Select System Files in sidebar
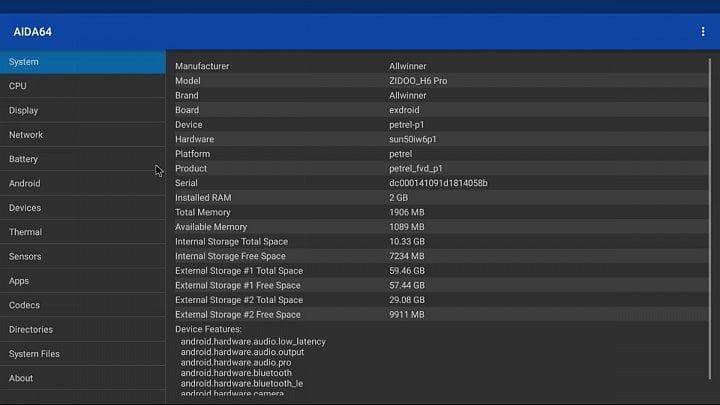The image size is (720, 405). [x=82, y=354]
